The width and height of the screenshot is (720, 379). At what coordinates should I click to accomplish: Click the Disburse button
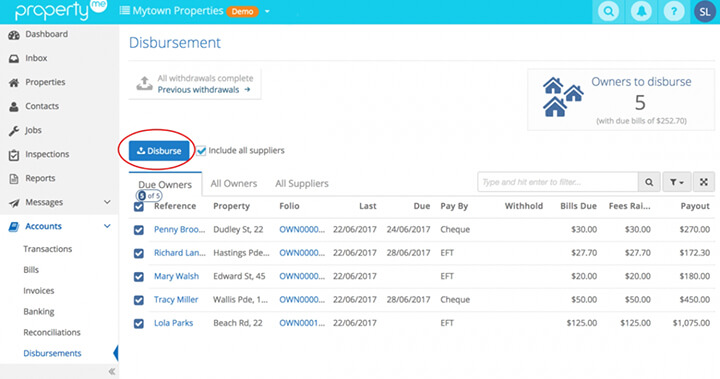[159, 151]
